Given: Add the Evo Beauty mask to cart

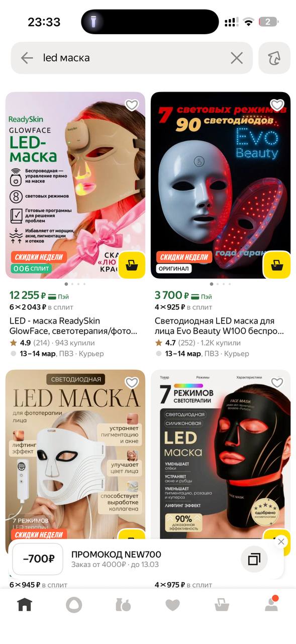Looking at the screenshot, I should (277, 264).
